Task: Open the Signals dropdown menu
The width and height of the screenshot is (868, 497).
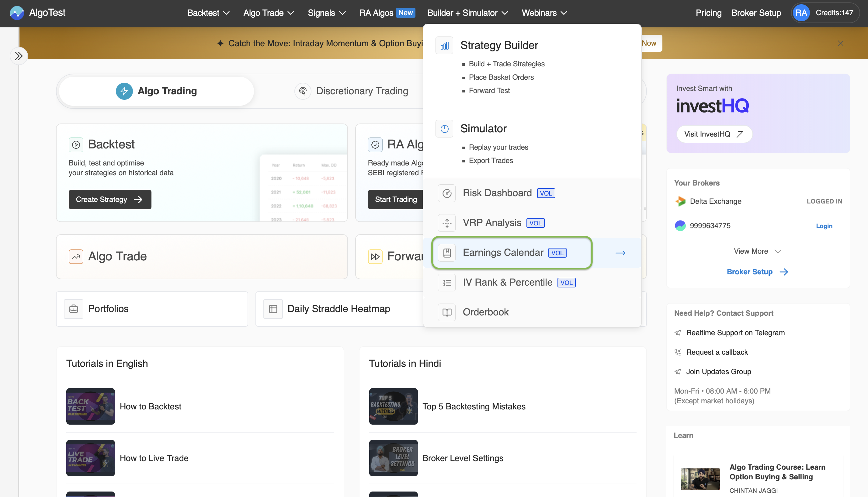Action: point(327,13)
